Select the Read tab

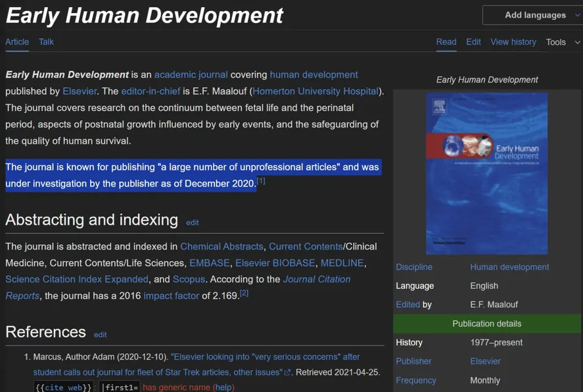pyautogui.click(x=446, y=42)
